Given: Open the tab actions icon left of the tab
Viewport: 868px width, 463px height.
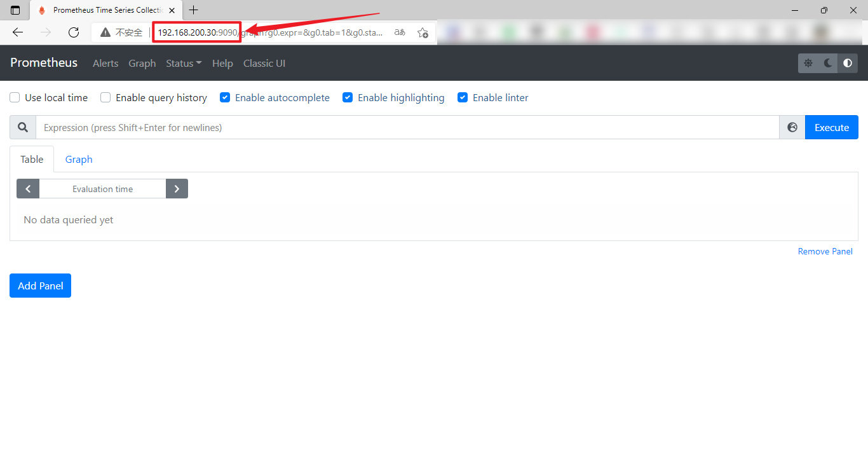Looking at the screenshot, I should click(x=15, y=10).
